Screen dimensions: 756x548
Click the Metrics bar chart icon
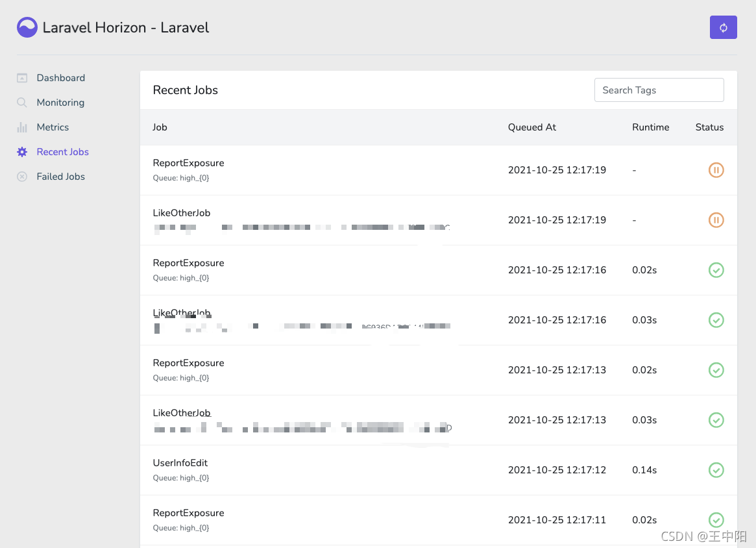pos(22,127)
